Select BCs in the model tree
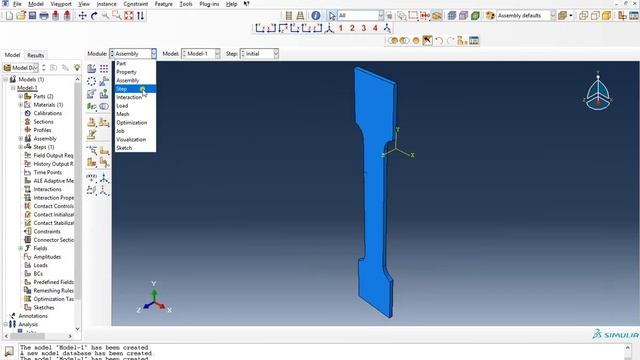This screenshot has height=360, width=640. [38, 273]
